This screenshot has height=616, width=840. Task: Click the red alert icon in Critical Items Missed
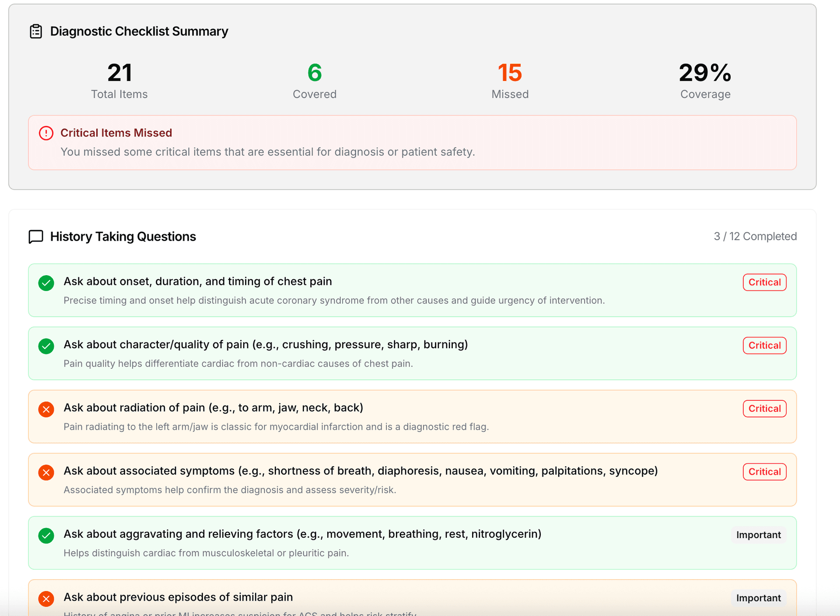coord(46,133)
